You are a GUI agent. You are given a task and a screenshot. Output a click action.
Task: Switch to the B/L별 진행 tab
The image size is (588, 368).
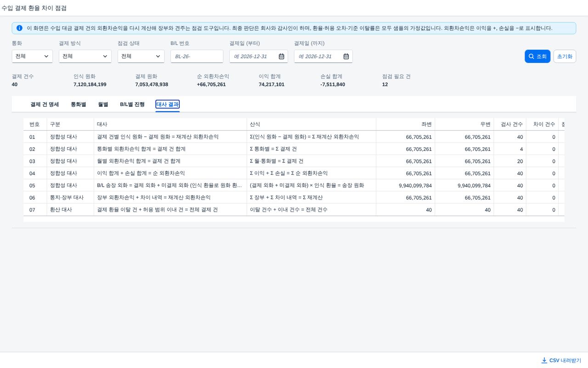click(x=132, y=104)
